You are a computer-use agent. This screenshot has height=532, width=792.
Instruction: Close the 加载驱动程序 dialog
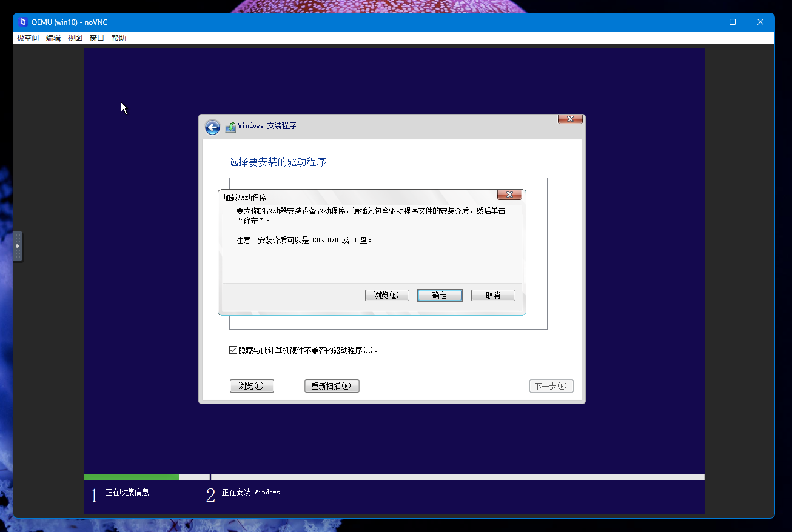(509, 195)
